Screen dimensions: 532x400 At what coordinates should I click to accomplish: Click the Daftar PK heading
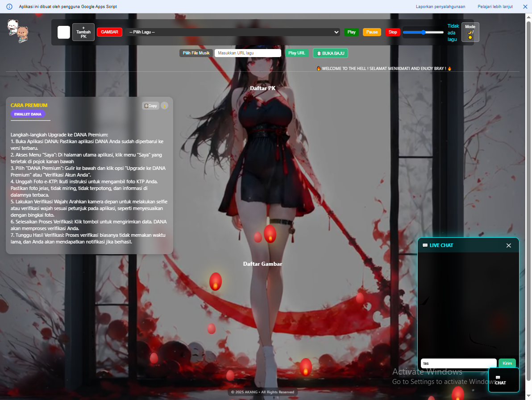(x=262, y=88)
